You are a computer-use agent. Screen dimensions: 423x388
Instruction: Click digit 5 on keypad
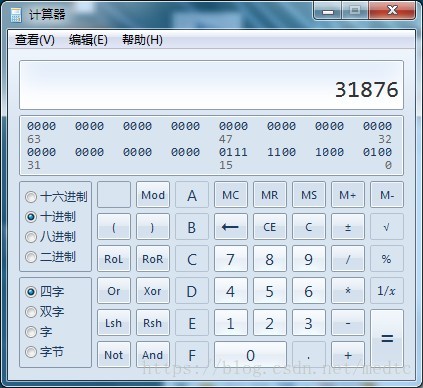tap(270, 291)
